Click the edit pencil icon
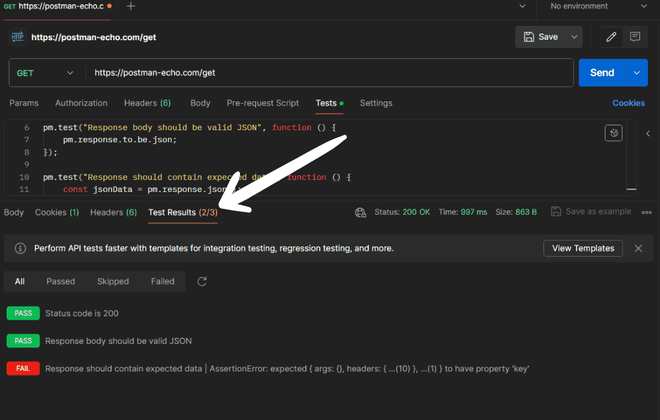Viewport: 660px width, 420px height. coord(611,37)
